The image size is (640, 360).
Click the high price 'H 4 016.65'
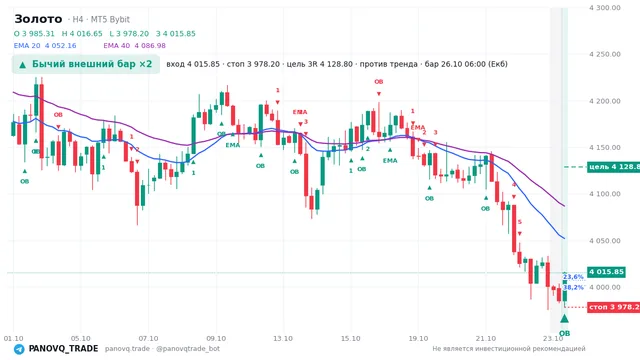[82, 33]
